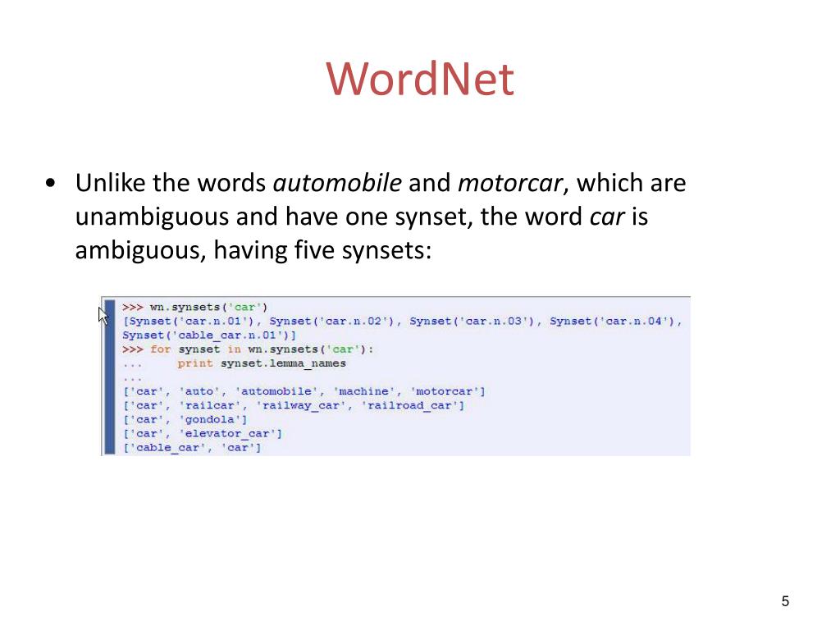This screenshot has height=630, width=840.
Task: Click Synset('car.n.03') in the output
Action: pyautogui.click(x=472, y=321)
